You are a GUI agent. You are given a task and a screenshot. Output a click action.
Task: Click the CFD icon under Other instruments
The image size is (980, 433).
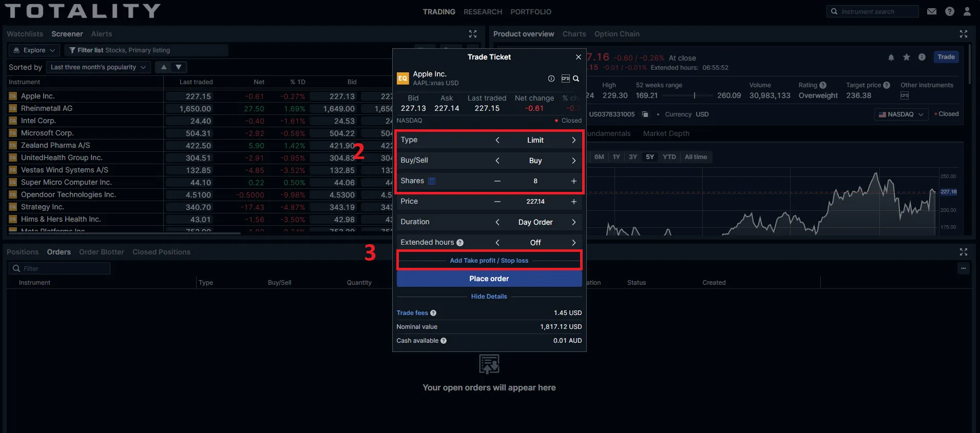click(905, 95)
